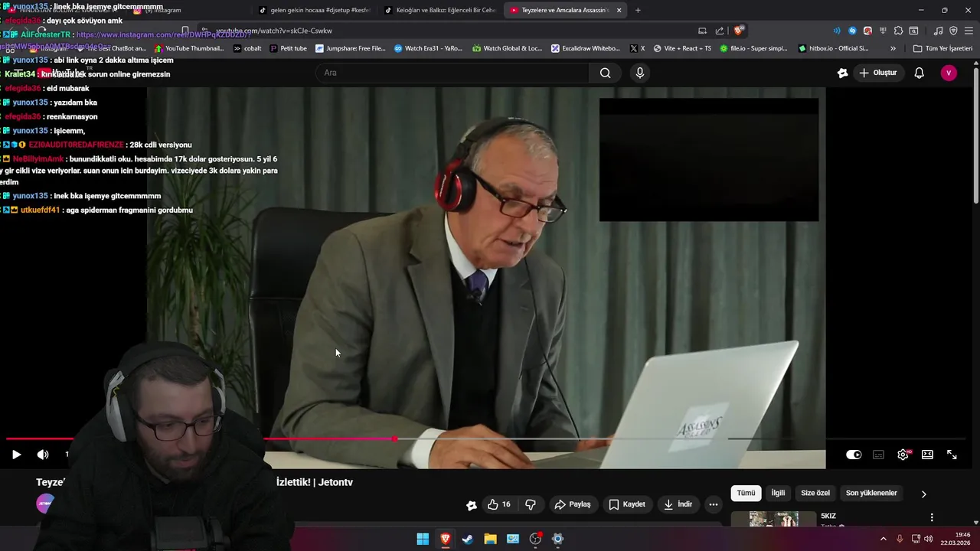Open the hitbox.io bookmark
The height and width of the screenshot is (551, 980).
click(x=833, y=48)
